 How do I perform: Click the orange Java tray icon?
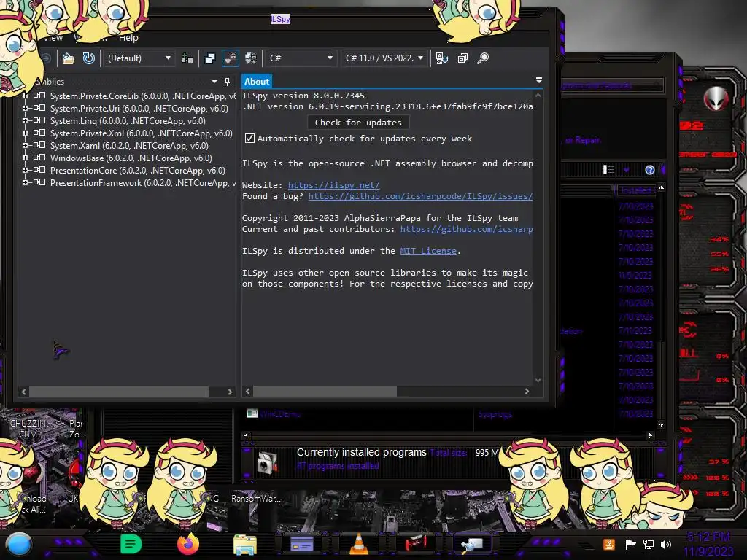[x=609, y=544]
